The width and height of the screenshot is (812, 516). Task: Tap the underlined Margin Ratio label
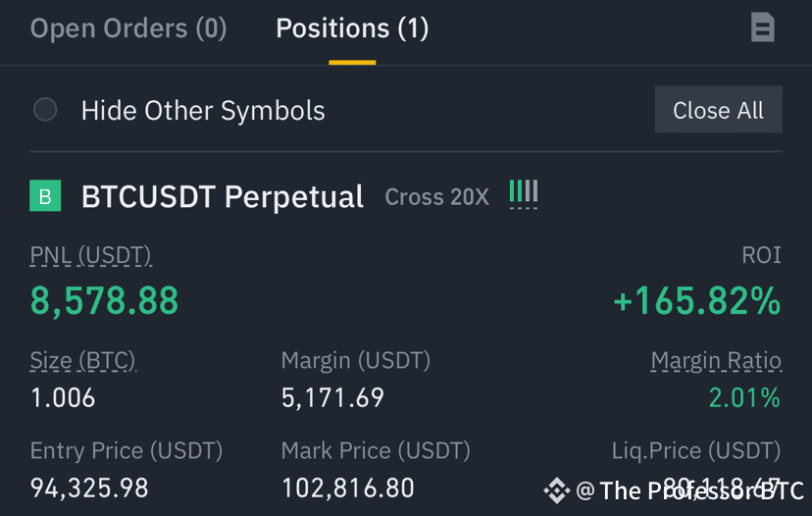point(716,361)
